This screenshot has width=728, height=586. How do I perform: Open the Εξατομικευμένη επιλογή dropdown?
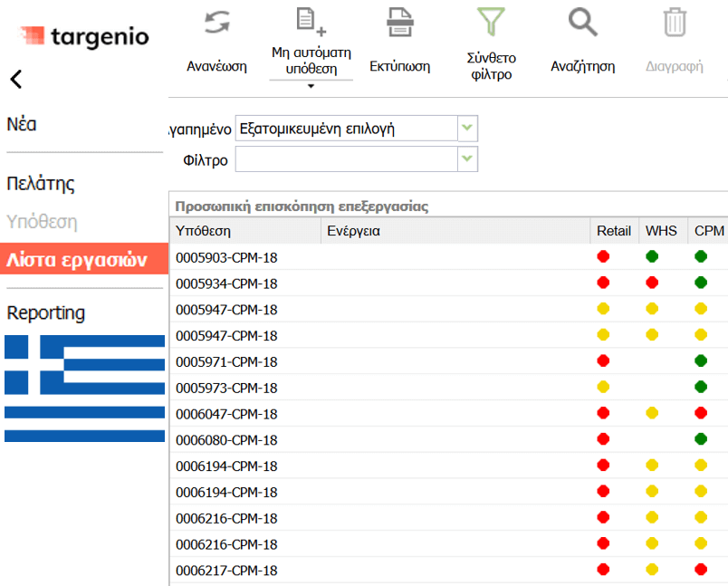(467, 129)
